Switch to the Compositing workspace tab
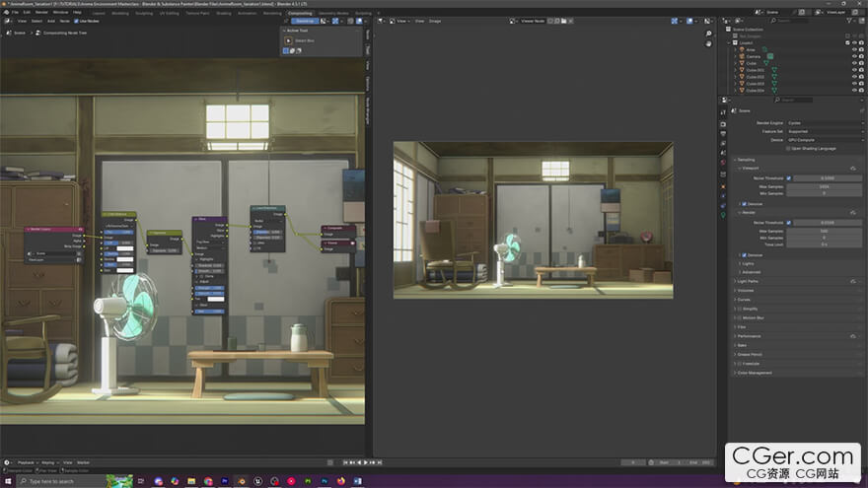Image resolution: width=868 pixels, height=488 pixels. (x=299, y=13)
